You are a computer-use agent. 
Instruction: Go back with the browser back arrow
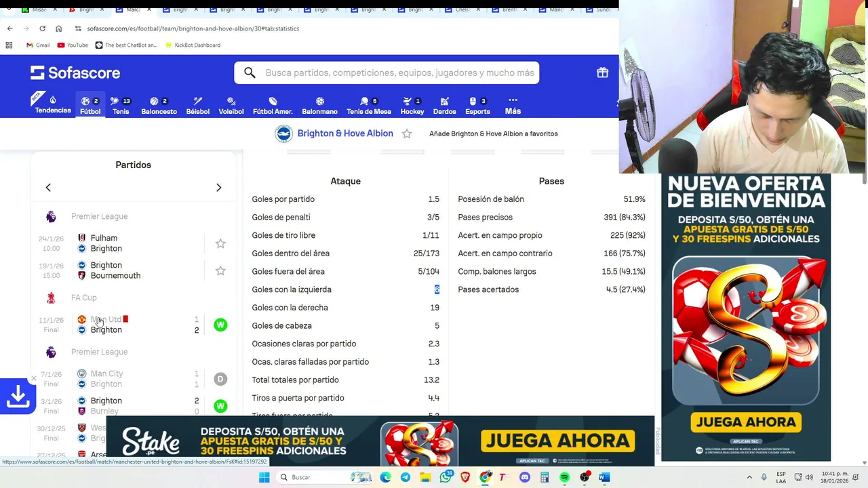9,28
